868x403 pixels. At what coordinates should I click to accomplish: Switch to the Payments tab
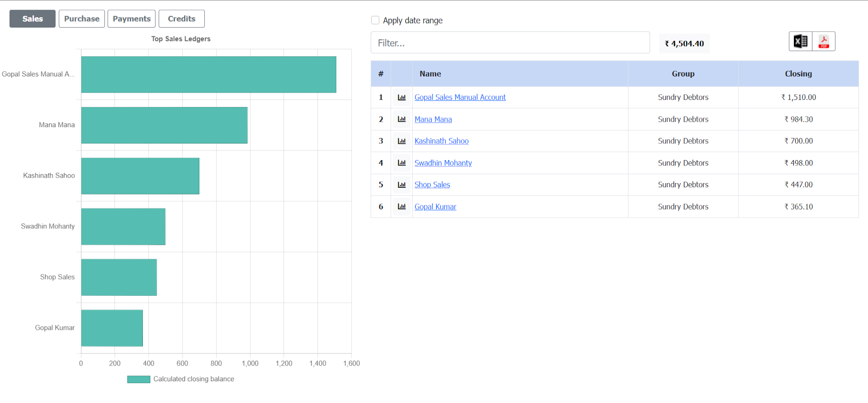pos(132,19)
